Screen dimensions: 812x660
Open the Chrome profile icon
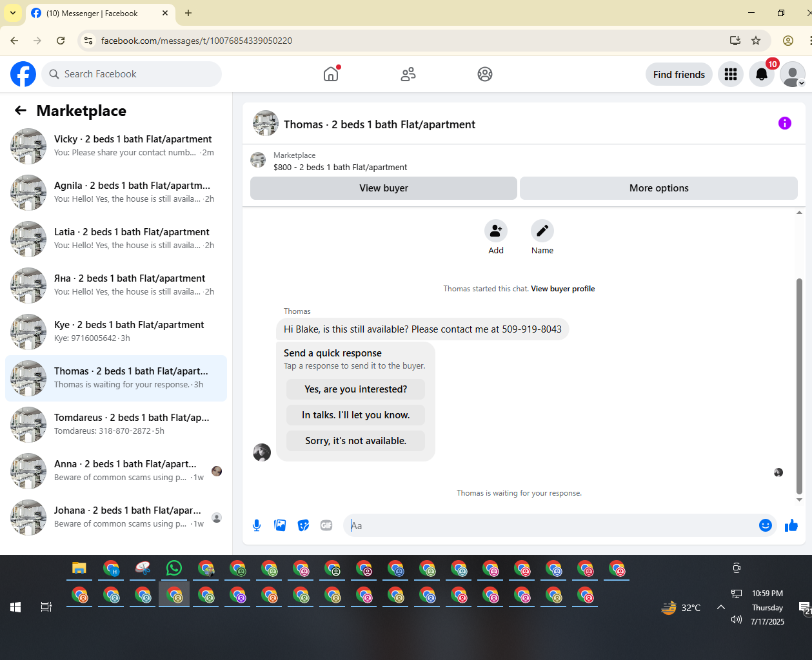pyautogui.click(x=788, y=41)
